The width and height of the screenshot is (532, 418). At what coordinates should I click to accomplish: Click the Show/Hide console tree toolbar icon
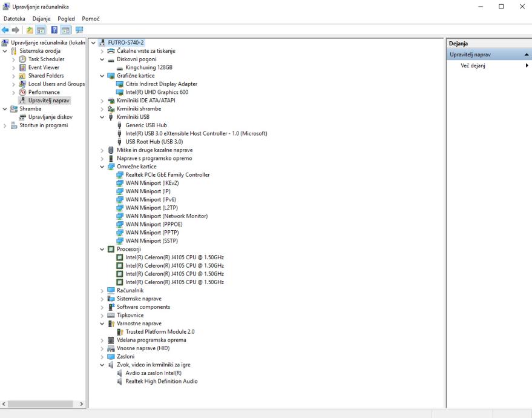tap(41, 30)
